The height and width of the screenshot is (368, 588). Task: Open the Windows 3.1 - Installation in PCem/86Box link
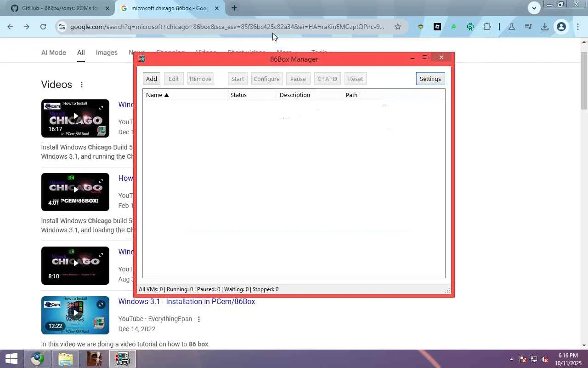[187, 301]
